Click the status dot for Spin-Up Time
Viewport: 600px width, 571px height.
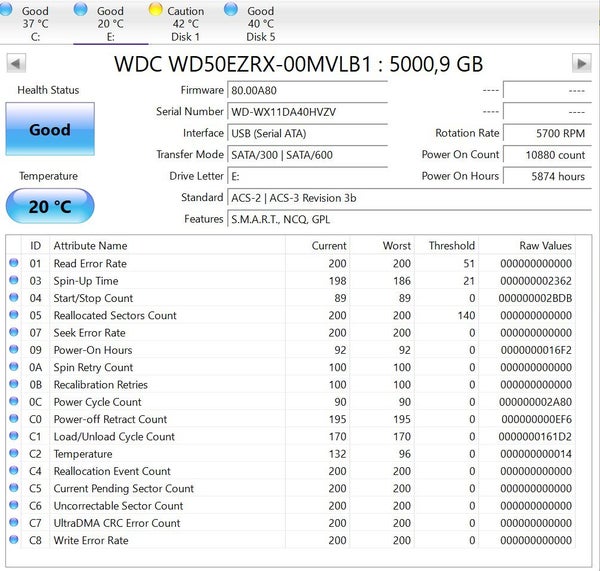tap(14, 280)
